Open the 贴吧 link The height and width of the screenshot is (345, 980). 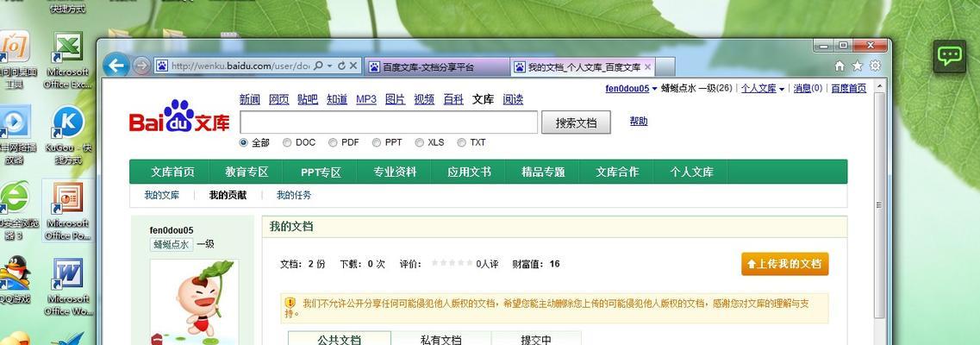[x=308, y=99]
